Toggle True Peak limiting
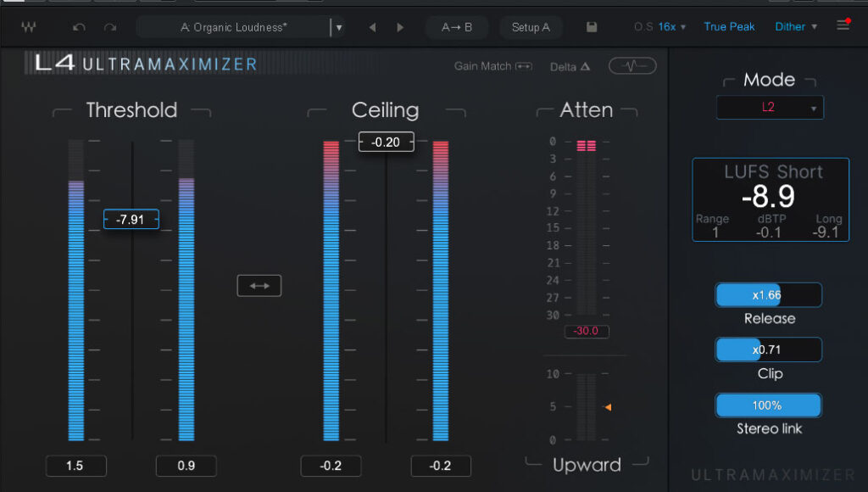Viewport: 868px width, 492px height. click(x=729, y=27)
